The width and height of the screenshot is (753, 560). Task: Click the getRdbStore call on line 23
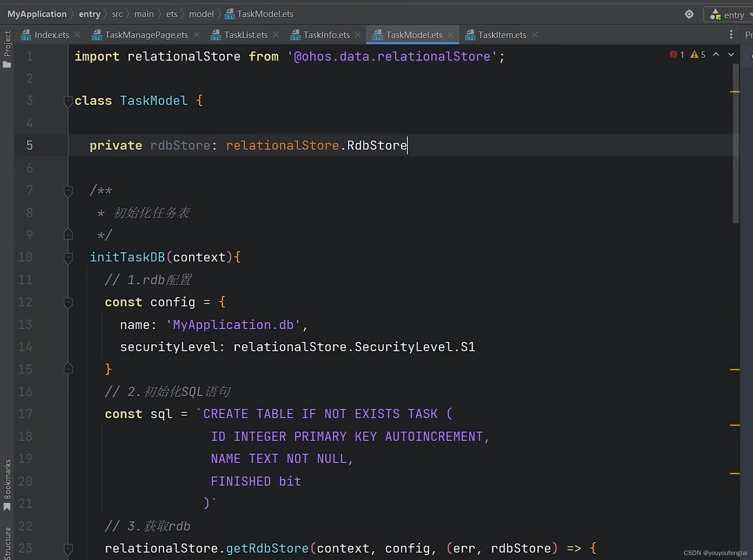click(x=267, y=548)
